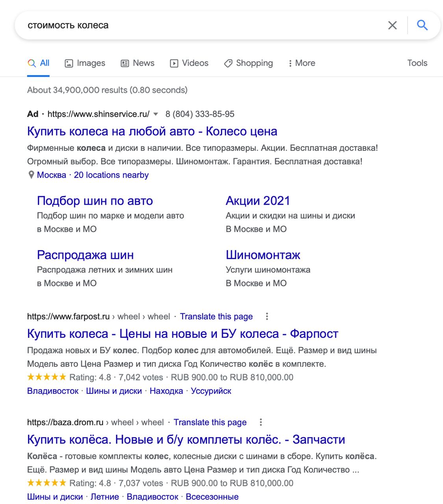Viewport: 443px width, 504px height.
Task: Click 'Rating: 4.8 · 7,037 votes' text
Action: [116, 483]
